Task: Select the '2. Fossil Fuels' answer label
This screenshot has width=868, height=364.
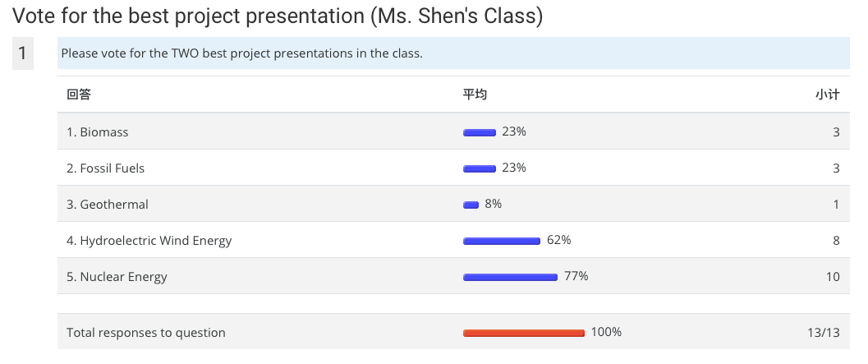Action: (x=105, y=168)
